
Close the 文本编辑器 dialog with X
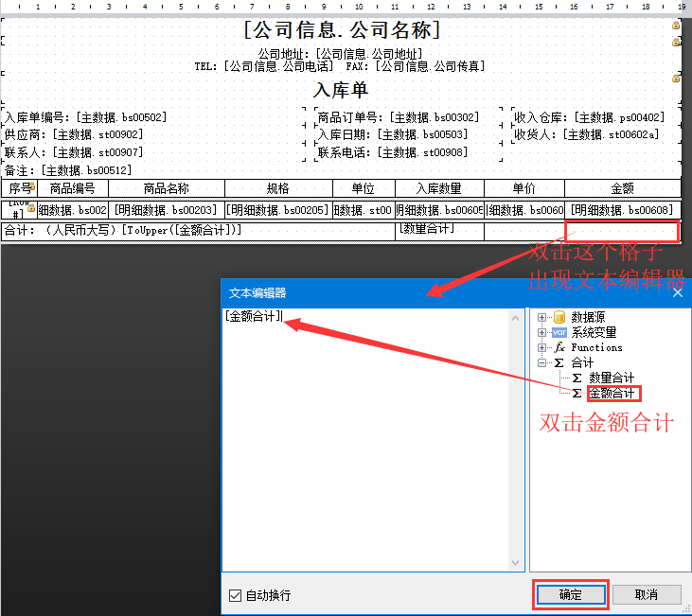[677, 293]
